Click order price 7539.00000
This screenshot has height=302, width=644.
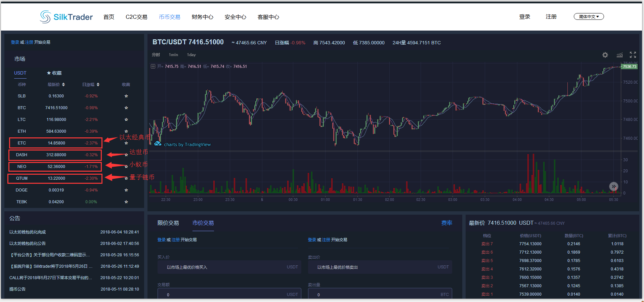pos(530,294)
